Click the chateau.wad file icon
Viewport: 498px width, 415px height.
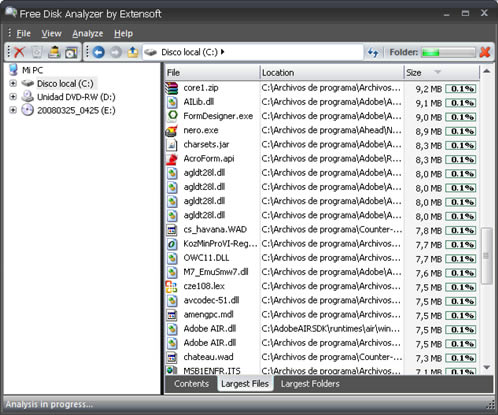(x=172, y=357)
